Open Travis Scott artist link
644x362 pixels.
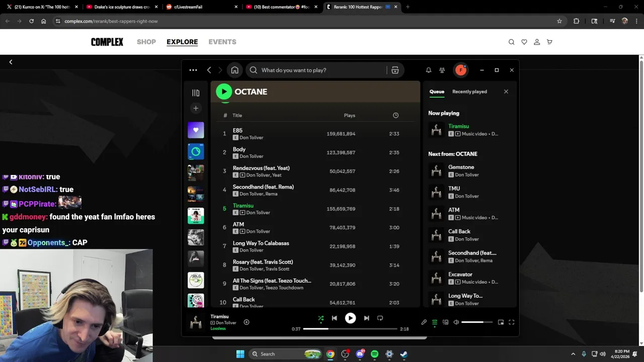277,269
